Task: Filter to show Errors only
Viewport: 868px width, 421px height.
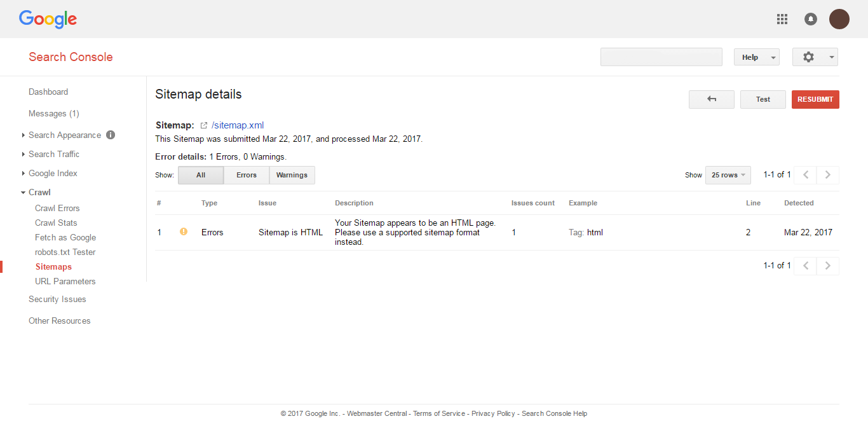Action: click(247, 175)
